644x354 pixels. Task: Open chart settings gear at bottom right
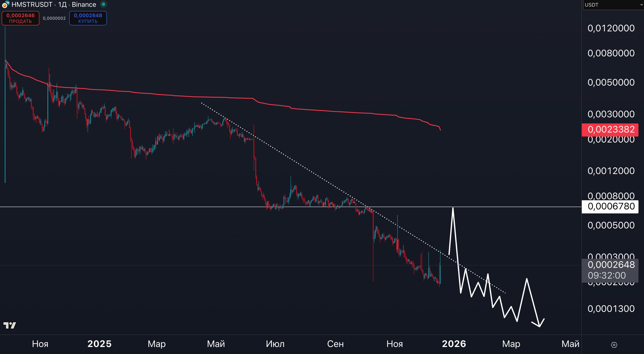click(614, 345)
